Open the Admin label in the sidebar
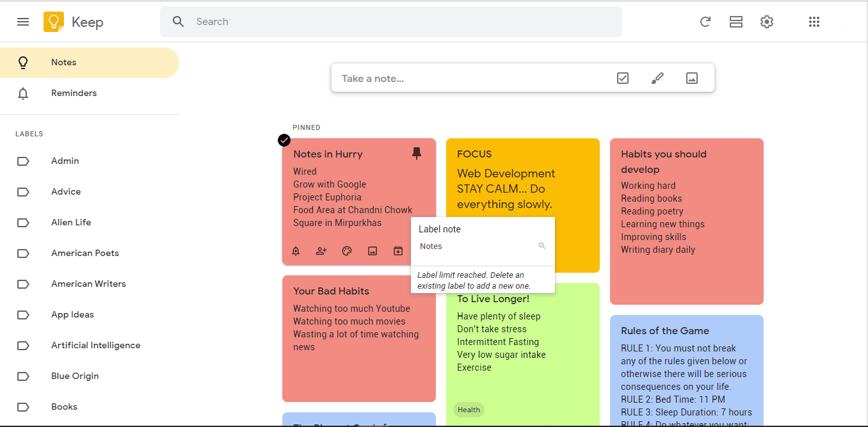The height and width of the screenshot is (427, 868). point(65,161)
